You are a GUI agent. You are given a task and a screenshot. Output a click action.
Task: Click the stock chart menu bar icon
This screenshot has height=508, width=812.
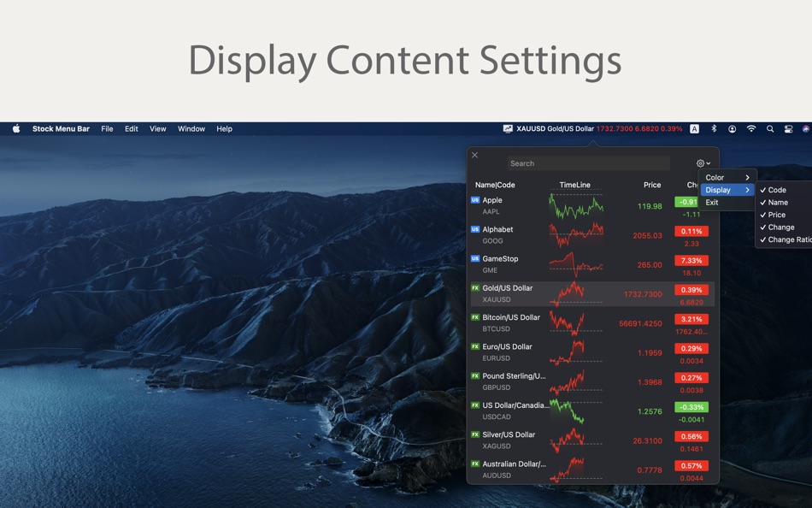point(508,128)
